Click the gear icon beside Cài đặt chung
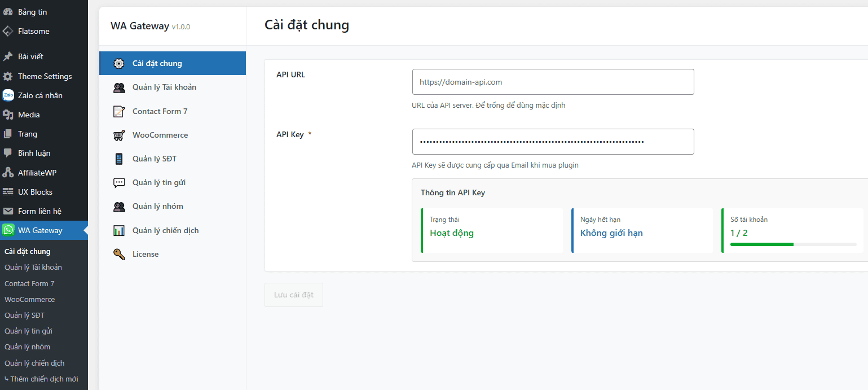The width and height of the screenshot is (868, 390). (x=119, y=63)
